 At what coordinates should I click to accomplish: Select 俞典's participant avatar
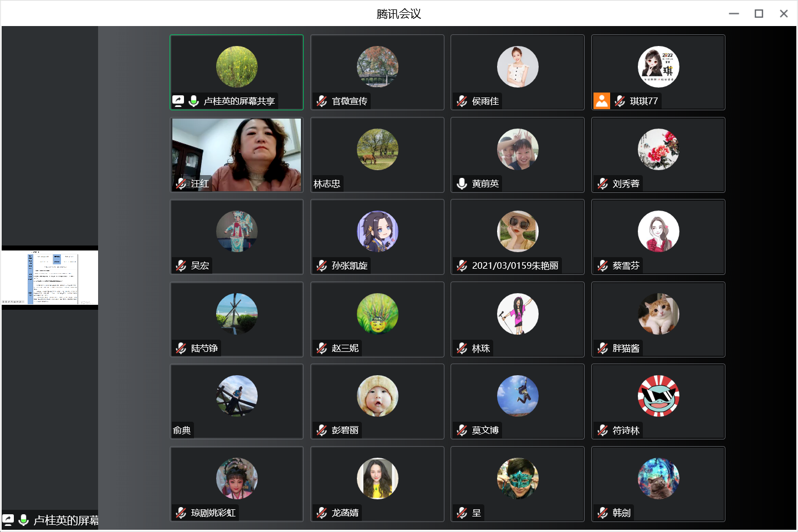click(x=237, y=396)
